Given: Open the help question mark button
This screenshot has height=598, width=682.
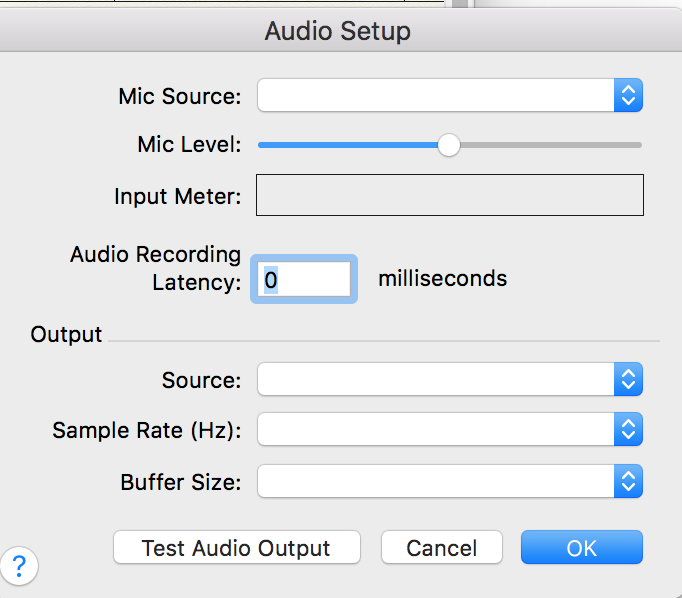Looking at the screenshot, I should (x=20, y=567).
